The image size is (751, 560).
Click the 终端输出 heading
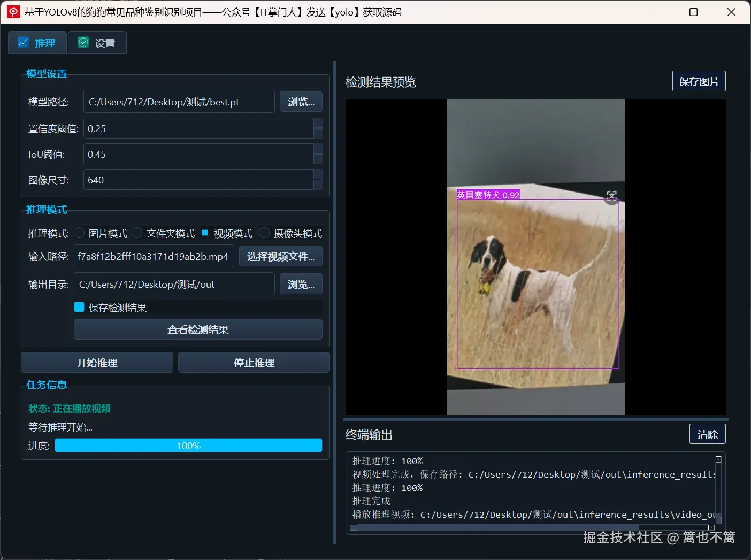(369, 434)
